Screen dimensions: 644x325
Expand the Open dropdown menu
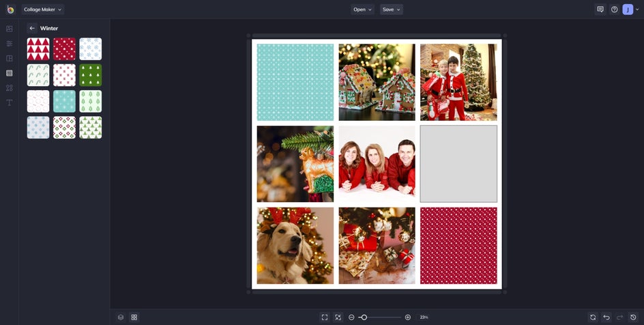click(x=362, y=10)
